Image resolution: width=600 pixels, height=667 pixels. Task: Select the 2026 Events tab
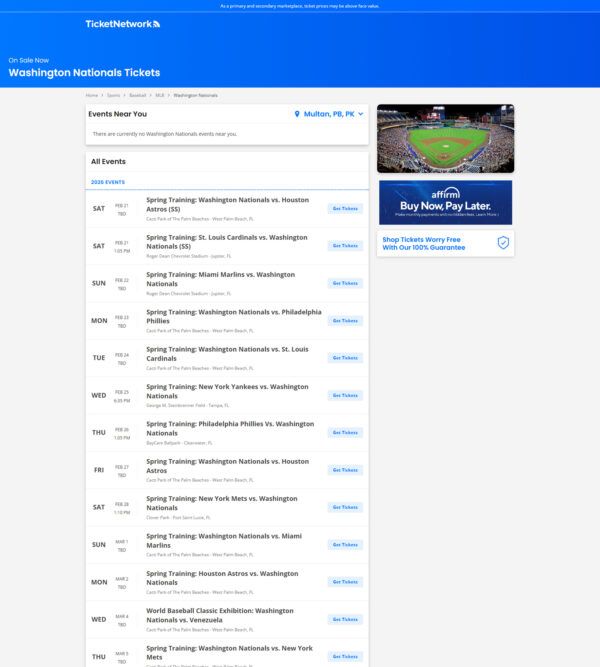point(108,182)
